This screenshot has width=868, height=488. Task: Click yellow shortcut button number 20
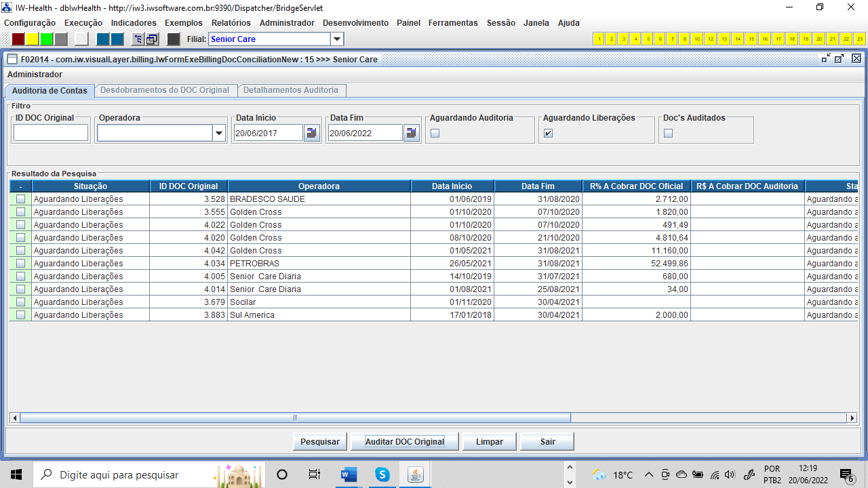coord(819,39)
